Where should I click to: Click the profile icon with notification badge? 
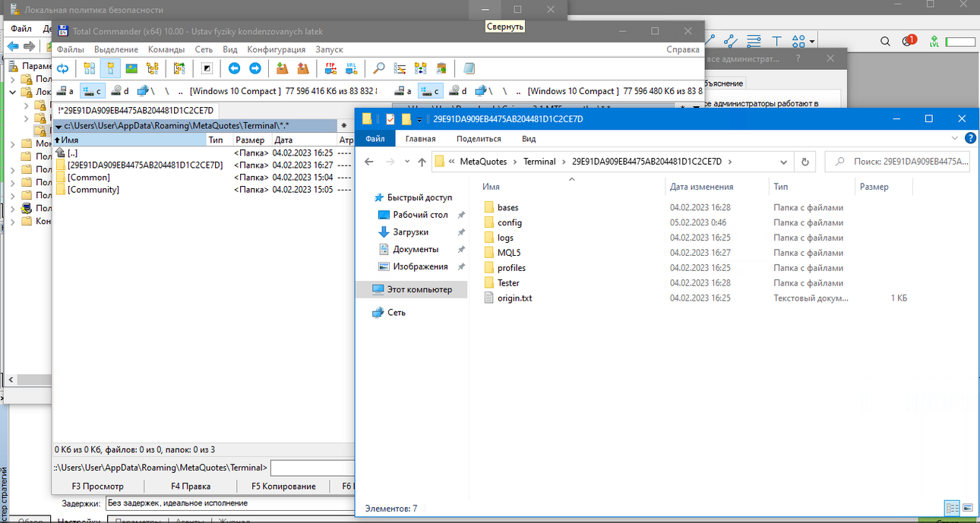909,40
